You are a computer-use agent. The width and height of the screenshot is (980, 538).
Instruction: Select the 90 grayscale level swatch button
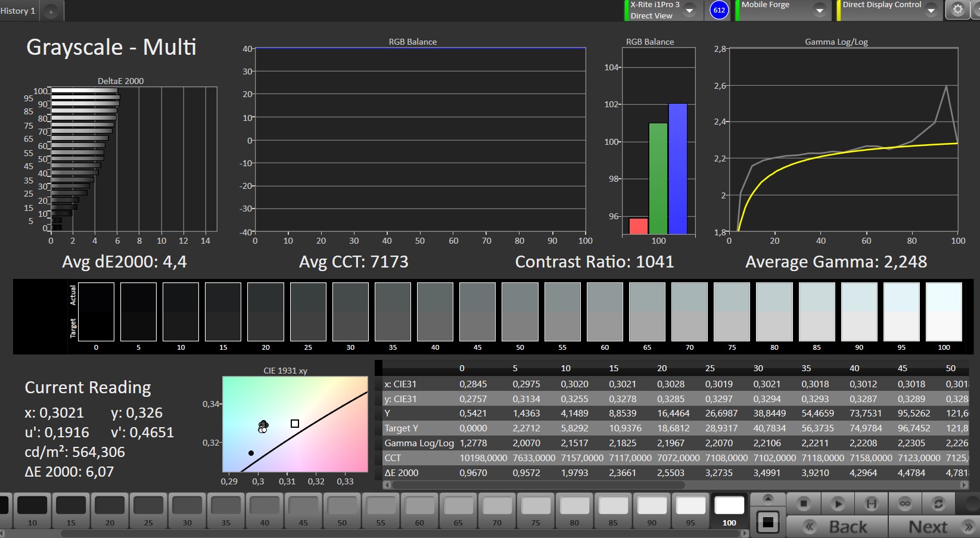click(x=652, y=511)
